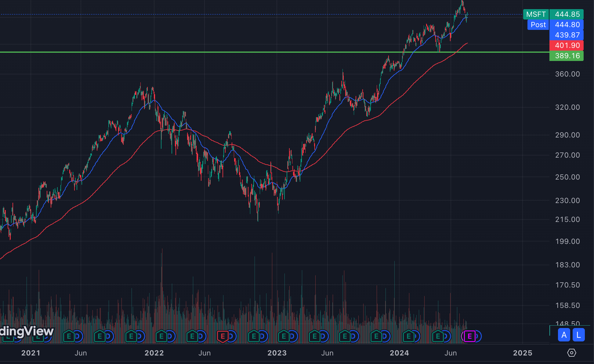Click the green 444.85 last price label
Screen dimensions: 594x364
tap(567, 14)
